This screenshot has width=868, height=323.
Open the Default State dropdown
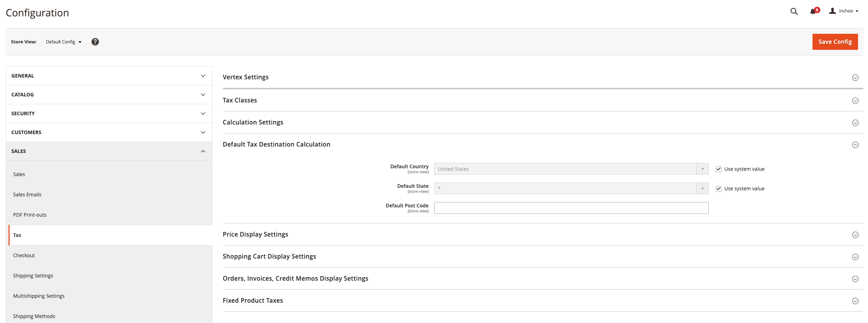571,189
